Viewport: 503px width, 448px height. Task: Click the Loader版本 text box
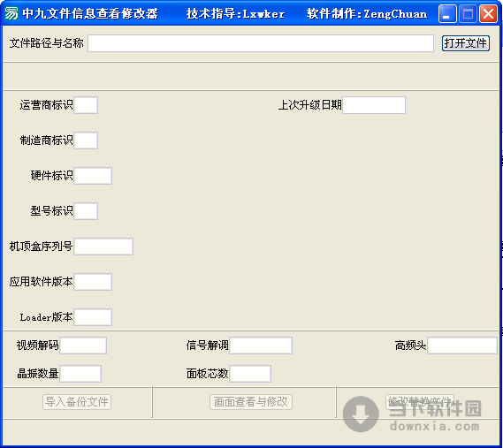(x=93, y=317)
